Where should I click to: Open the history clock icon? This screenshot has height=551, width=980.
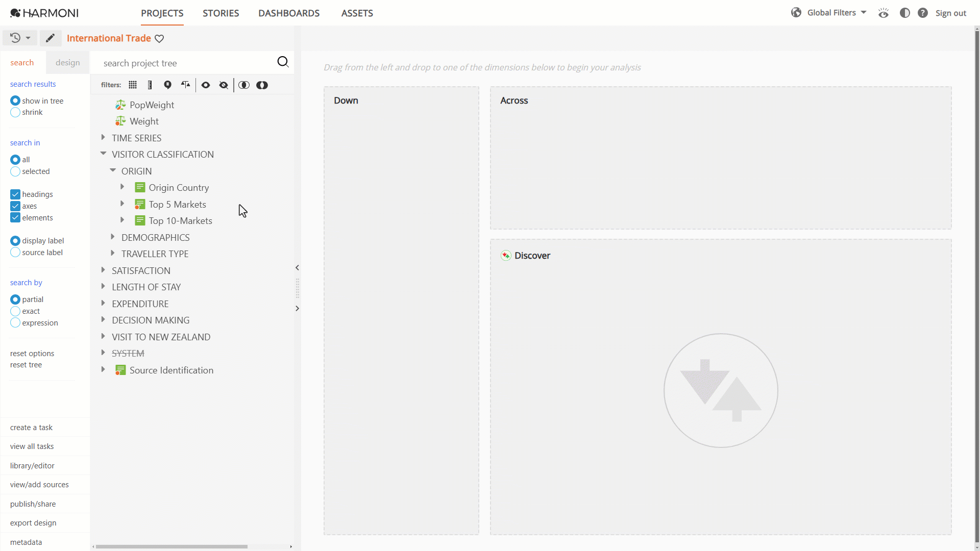tap(15, 38)
